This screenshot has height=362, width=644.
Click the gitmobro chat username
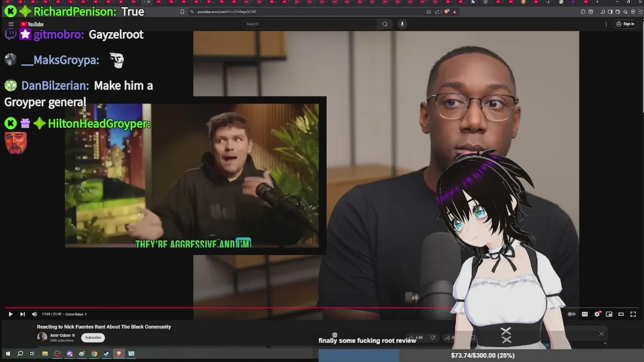(58, 35)
